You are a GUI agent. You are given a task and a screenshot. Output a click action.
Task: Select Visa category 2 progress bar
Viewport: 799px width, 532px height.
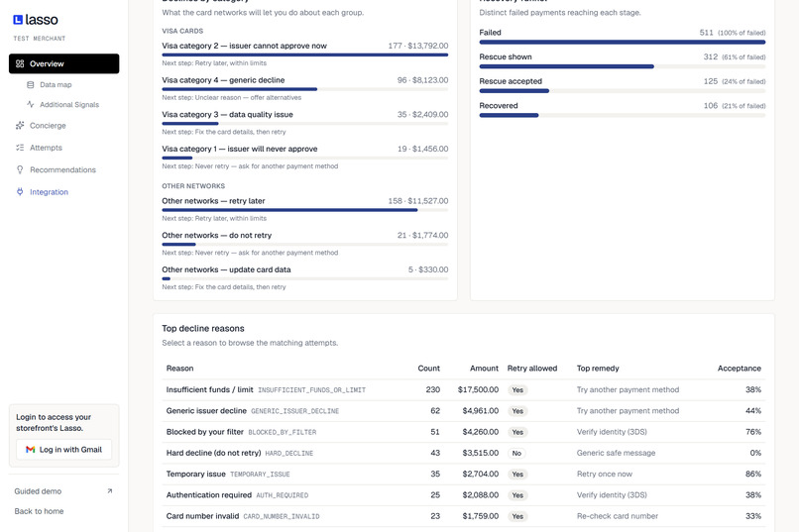coord(304,54)
